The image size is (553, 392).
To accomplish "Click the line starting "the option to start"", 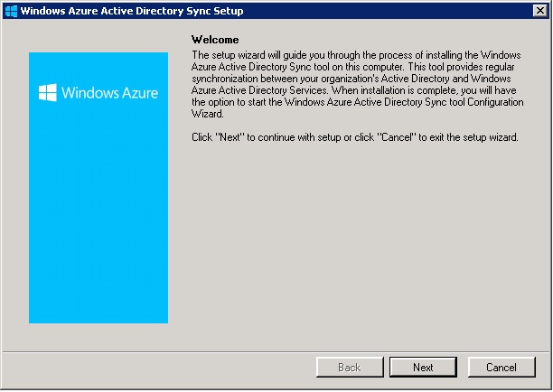I will tap(358, 102).
